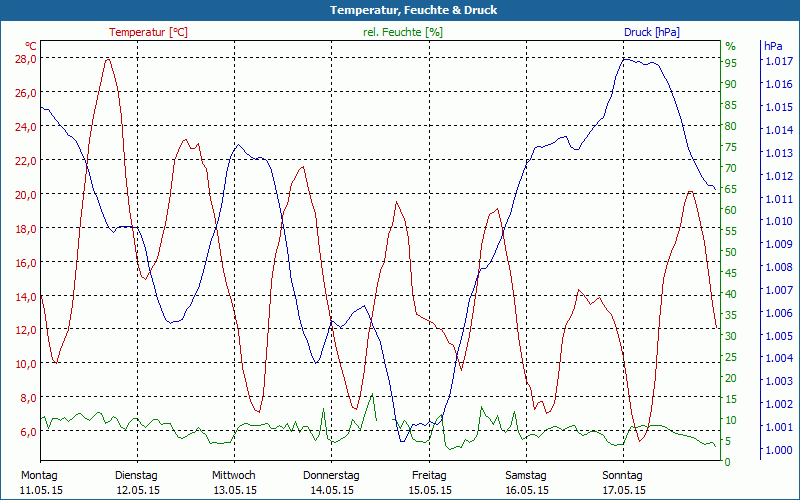Pick the Sonntag day label

(x=622, y=475)
